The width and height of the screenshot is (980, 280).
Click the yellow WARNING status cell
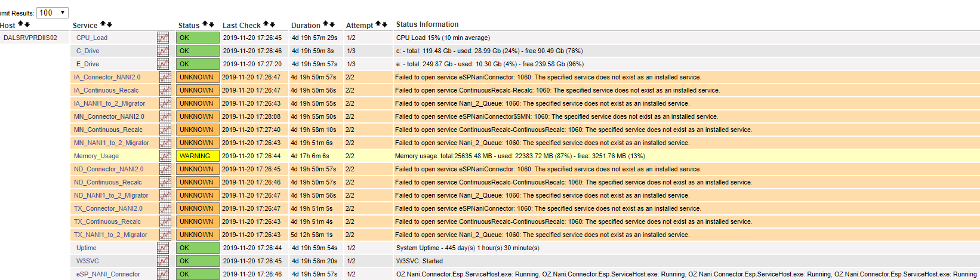click(x=197, y=156)
